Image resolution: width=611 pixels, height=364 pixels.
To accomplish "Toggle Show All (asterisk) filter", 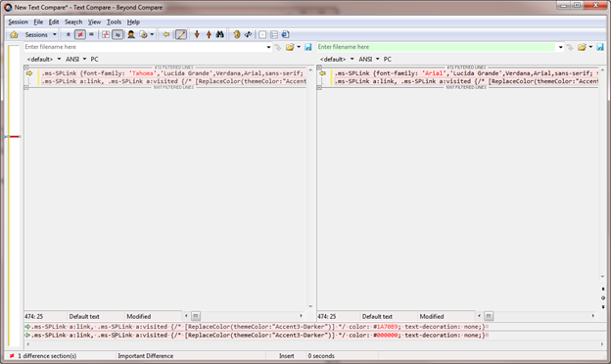I will pyautogui.click(x=69, y=34).
